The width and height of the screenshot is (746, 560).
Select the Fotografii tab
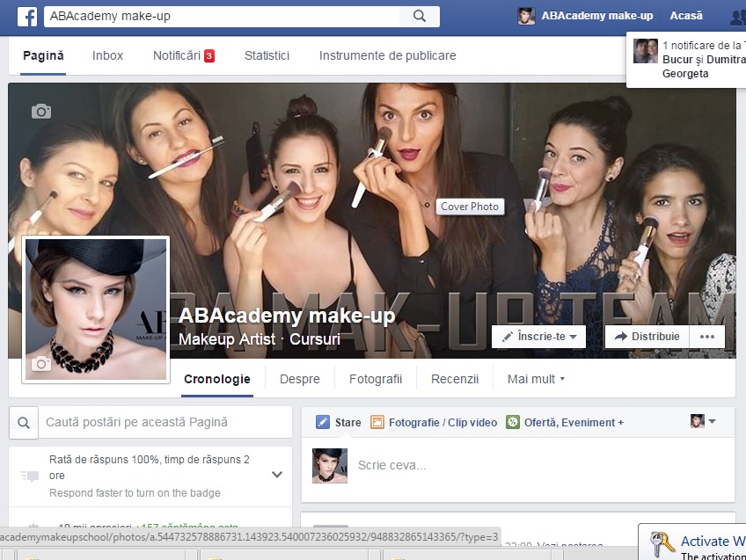pos(376,379)
